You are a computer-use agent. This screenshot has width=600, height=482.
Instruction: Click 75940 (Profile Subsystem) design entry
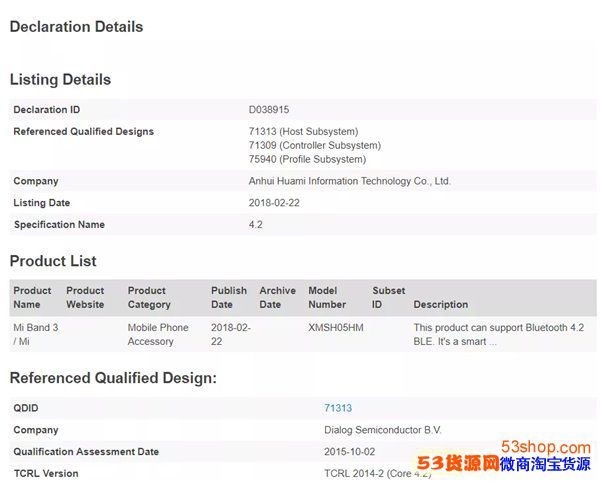click(307, 159)
